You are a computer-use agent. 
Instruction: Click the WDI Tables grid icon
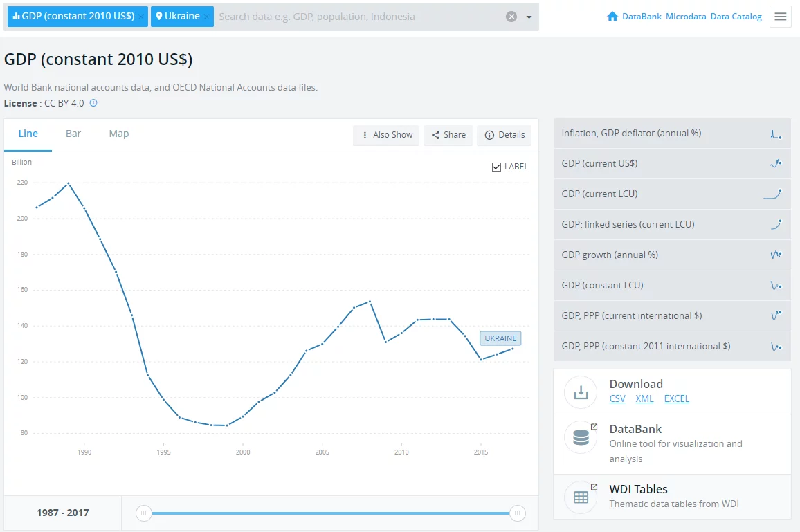click(x=581, y=497)
